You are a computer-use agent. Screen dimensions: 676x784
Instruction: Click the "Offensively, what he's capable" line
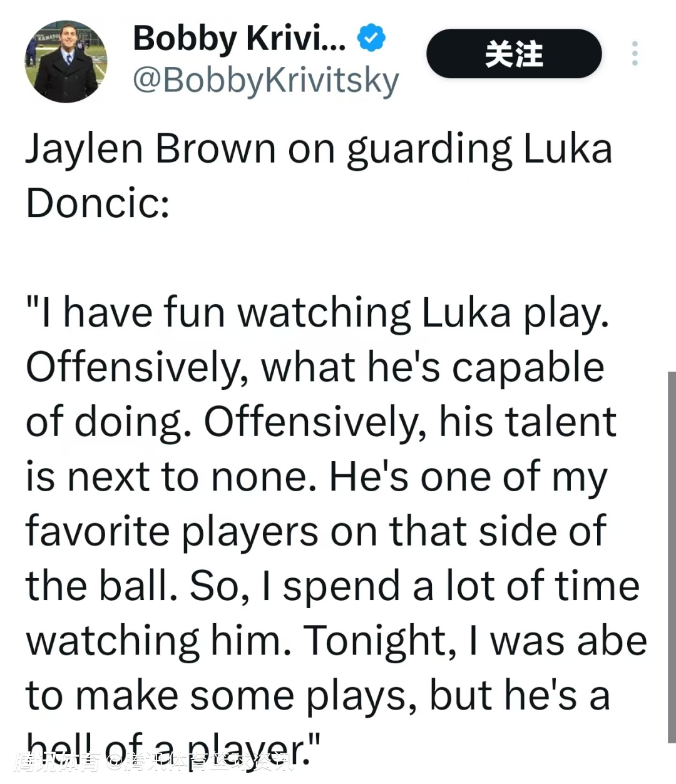pos(315,367)
